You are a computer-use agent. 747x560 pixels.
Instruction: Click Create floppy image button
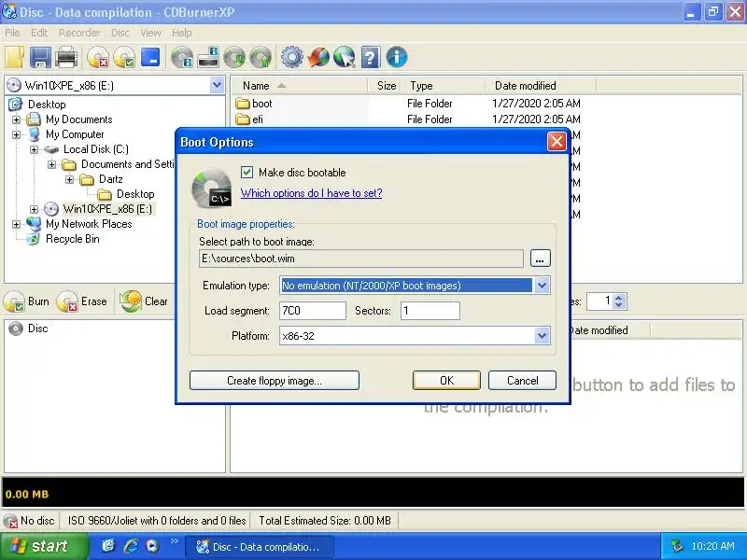click(275, 381)
